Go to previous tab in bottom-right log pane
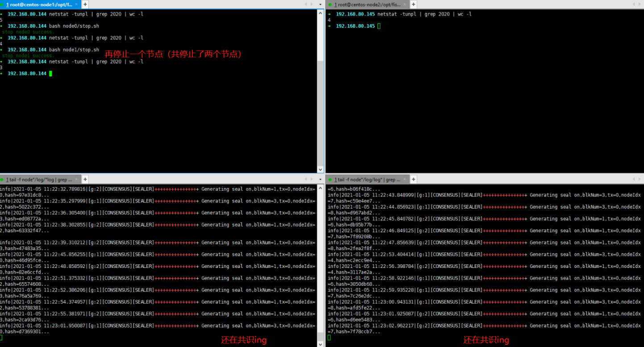This screenshot has width=644, height=347. pyautogui.click(x=633, y=179)
